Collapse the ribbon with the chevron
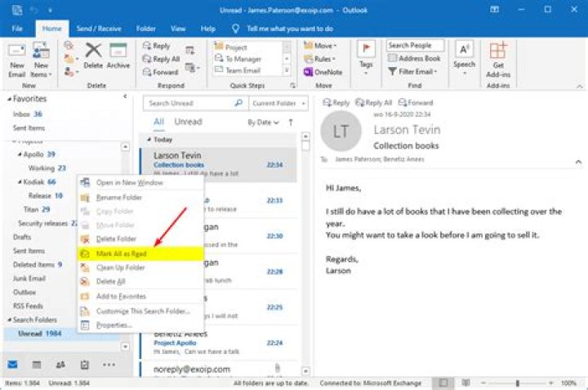This screenshot has height=390, width=588. pyautogui.click(x=580, y=87)
